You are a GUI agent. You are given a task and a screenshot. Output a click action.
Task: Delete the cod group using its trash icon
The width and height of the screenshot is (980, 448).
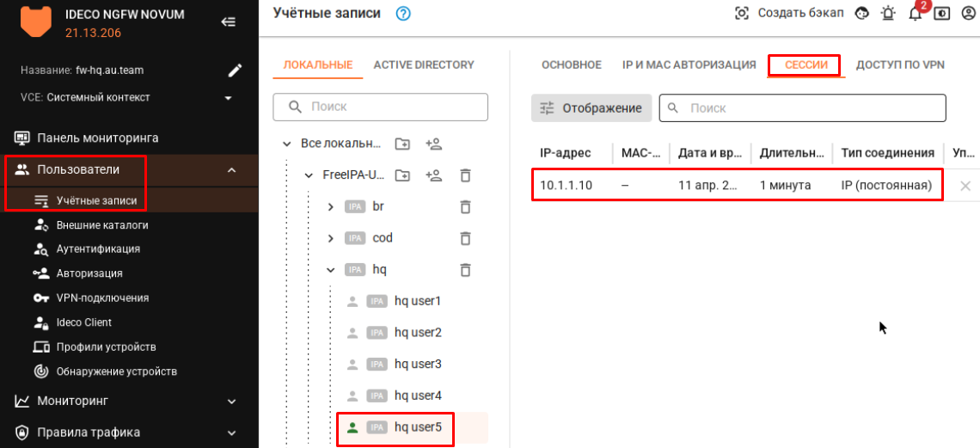pyautogui.click(x=465, y=238)
